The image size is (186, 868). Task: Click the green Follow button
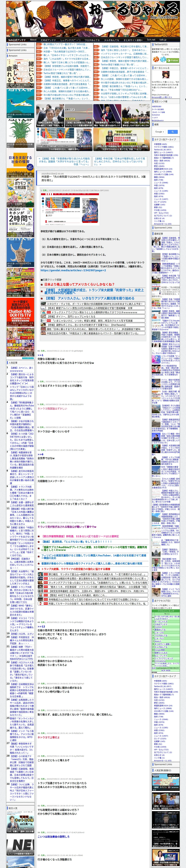tap(173, 60)
